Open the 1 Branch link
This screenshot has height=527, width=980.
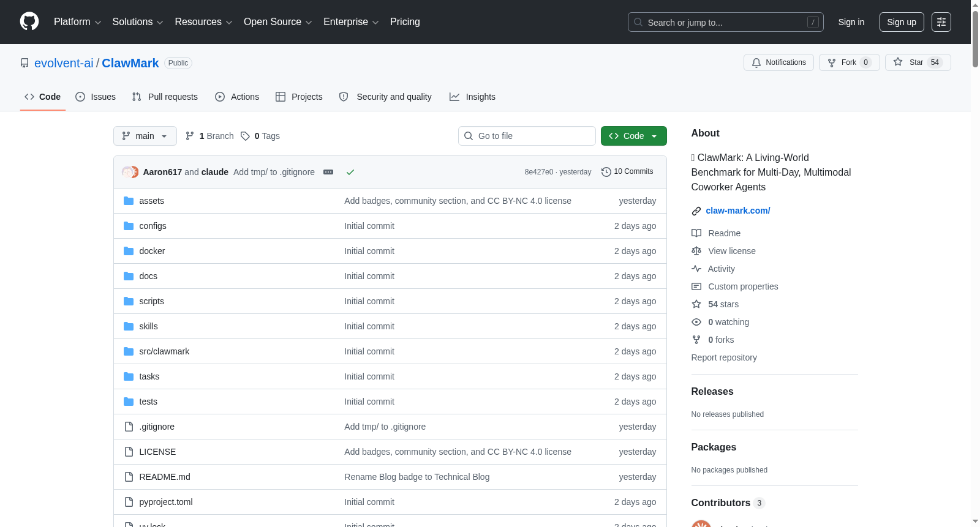209,136
